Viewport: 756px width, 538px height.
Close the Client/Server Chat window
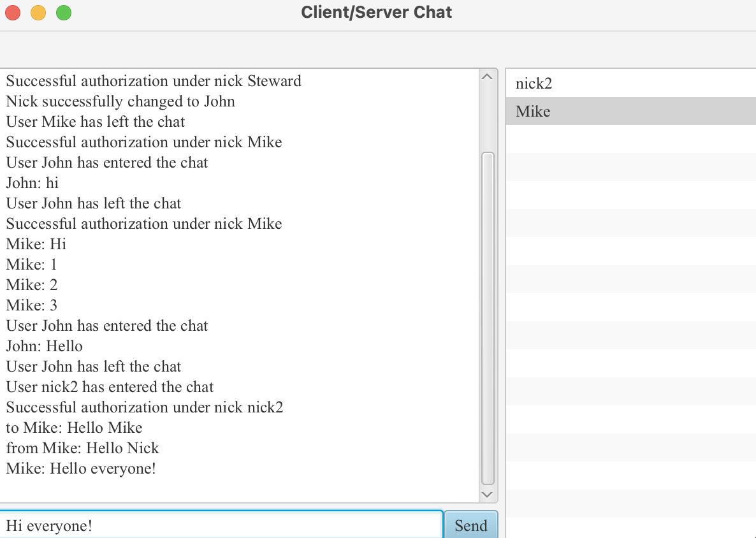pos(13,13)
